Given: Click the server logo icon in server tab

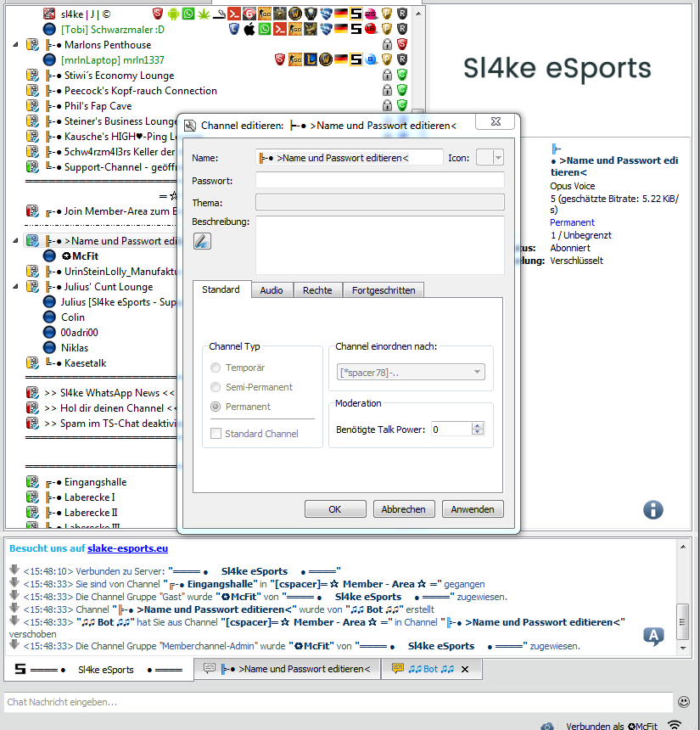Looking at the screenshot, I should (x=20, y=669).
